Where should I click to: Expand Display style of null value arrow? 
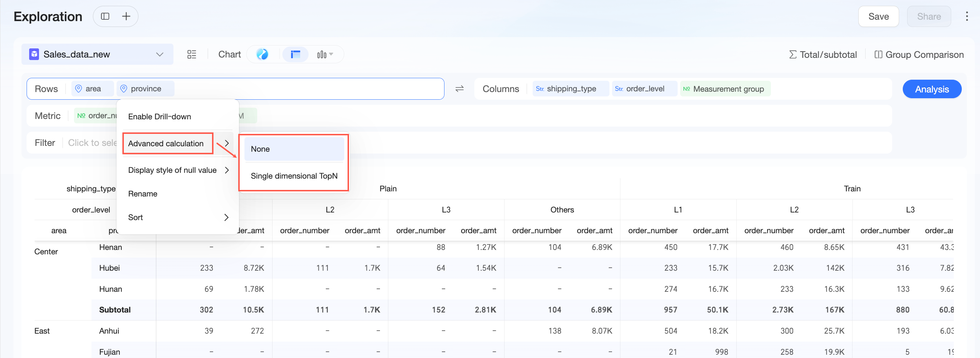tap(226, 170)
